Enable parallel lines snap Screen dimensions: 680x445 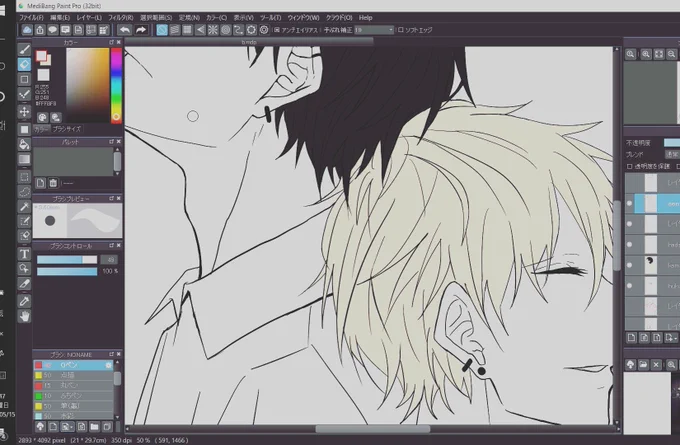175,30
